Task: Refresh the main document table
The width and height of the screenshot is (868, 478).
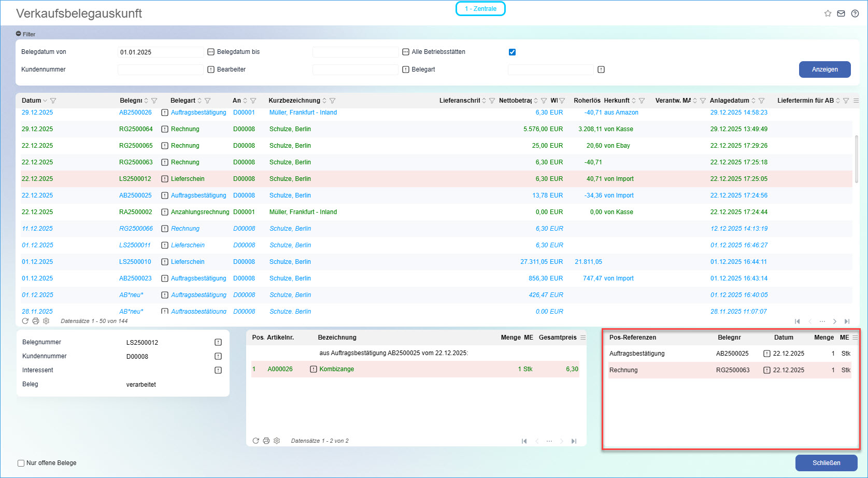Action: (x=25, y=321)
